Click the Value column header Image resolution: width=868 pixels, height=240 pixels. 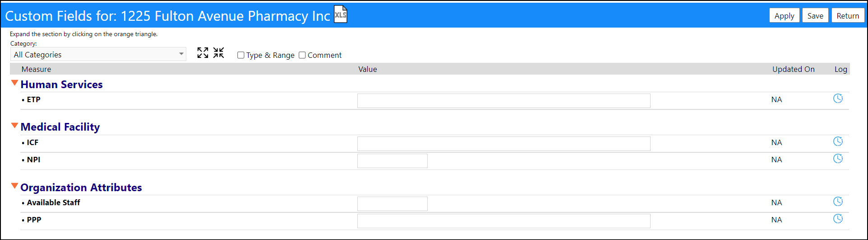(x=368, y=69)
